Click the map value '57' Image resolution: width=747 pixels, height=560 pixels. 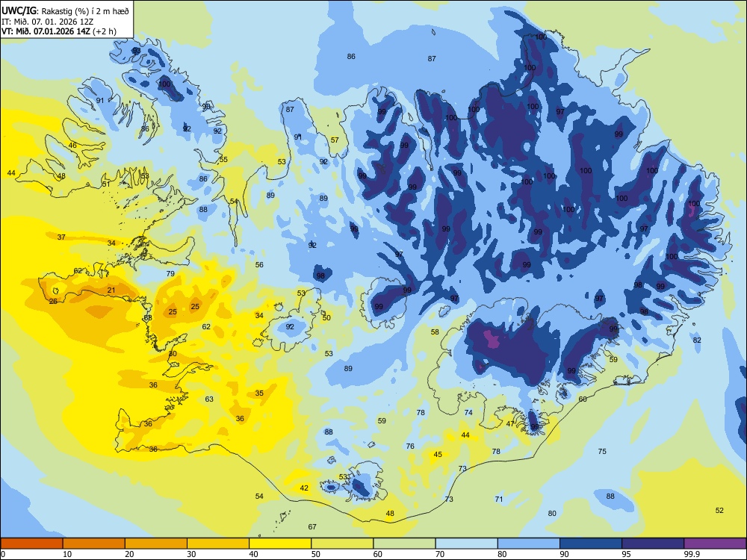click(x=335, y=140)
